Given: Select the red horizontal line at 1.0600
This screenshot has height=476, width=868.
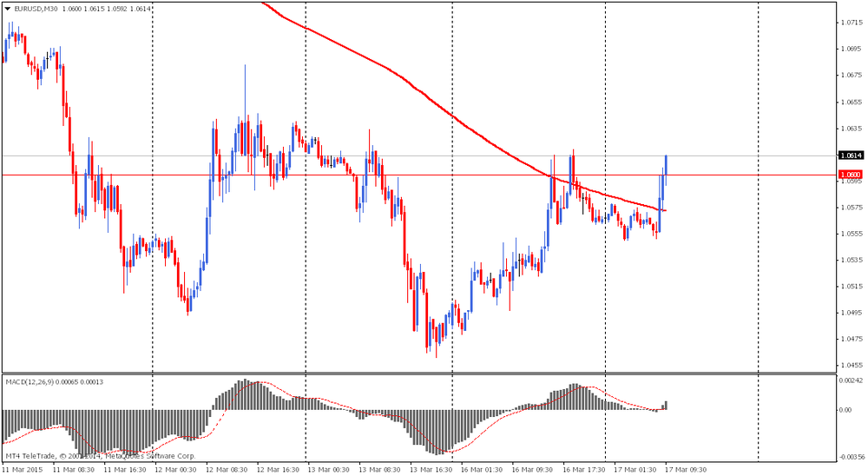Looking at the screenshot, I should 419,175.
